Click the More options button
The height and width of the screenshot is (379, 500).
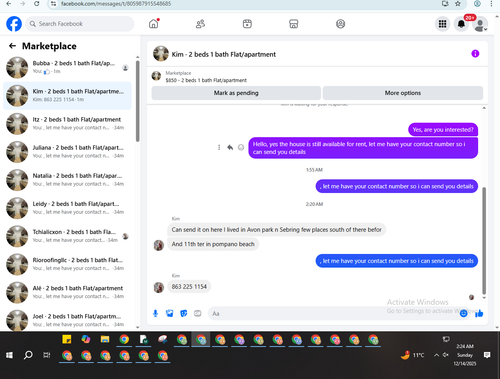[403, 93]
